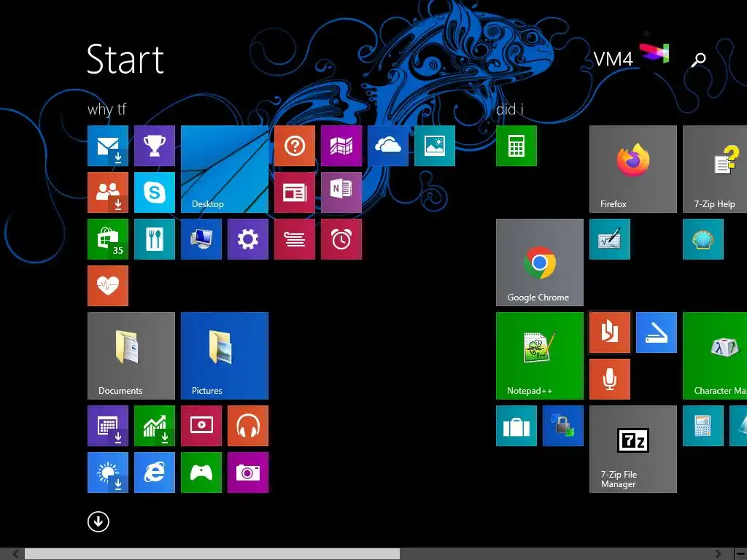Open the teal seashell tile
Image resolution: width=747 pixels, height=560 pixels.
(x=703, y=239)
